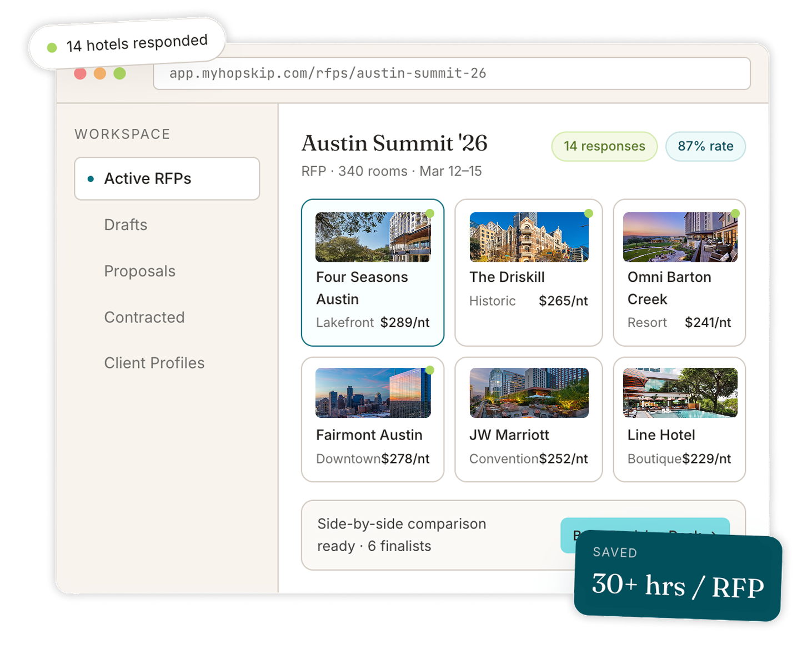The image size is (812, 649).
Task: Open the Omni Barton Creek photo
Action: tap(680, 237)
